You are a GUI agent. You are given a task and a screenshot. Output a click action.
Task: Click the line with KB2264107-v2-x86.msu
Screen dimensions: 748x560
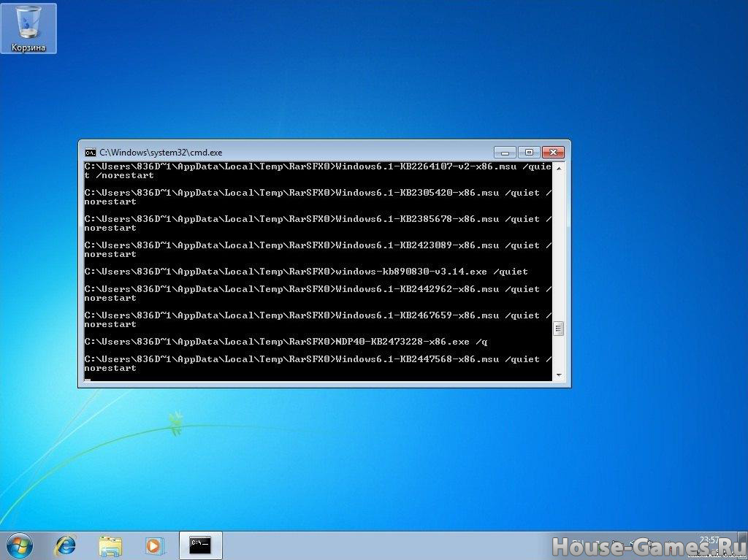[x=318, y=171]
